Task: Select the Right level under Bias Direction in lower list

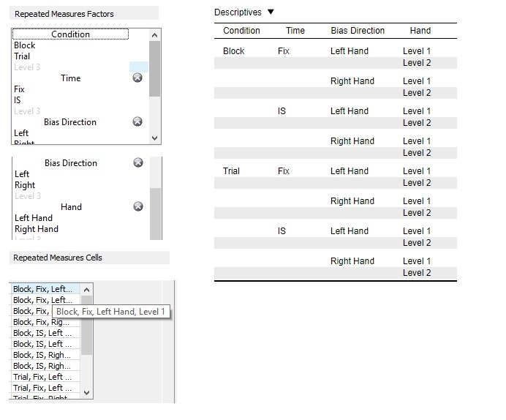Action: pyautogui.click(x=25, y=185)
